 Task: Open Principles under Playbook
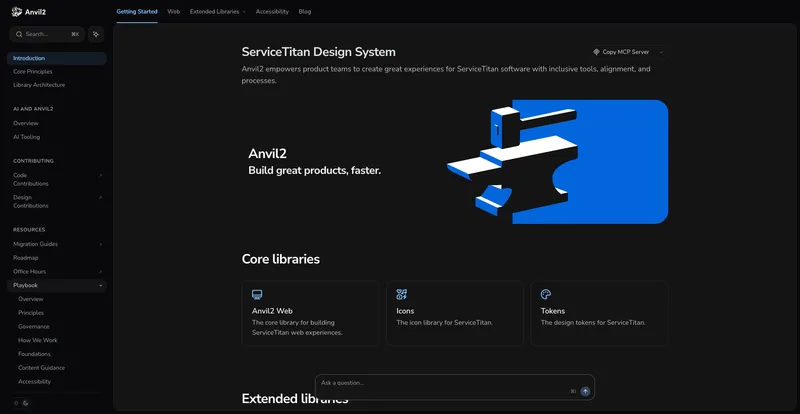(x=31, y=313)
